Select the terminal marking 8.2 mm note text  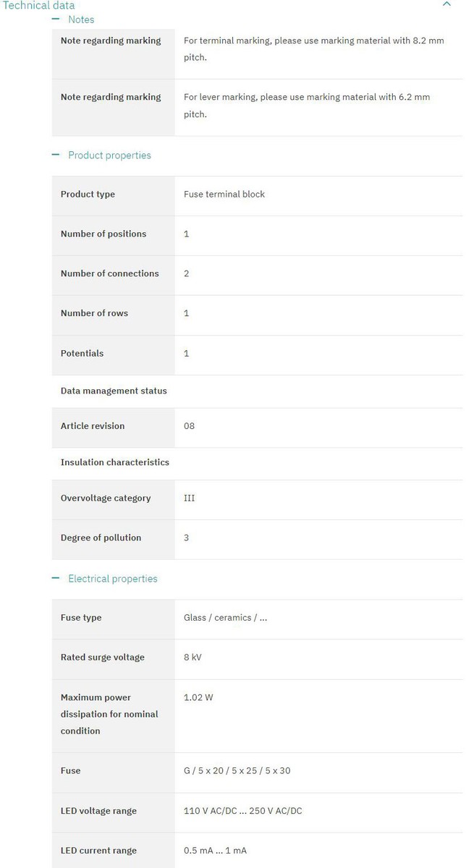pyautogui.click(x=313, y=48)
